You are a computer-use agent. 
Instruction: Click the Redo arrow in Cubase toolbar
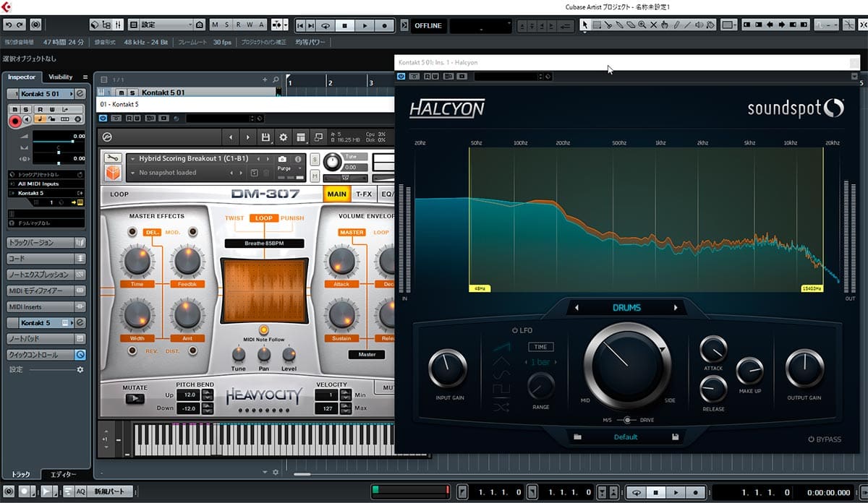point(20,25)
